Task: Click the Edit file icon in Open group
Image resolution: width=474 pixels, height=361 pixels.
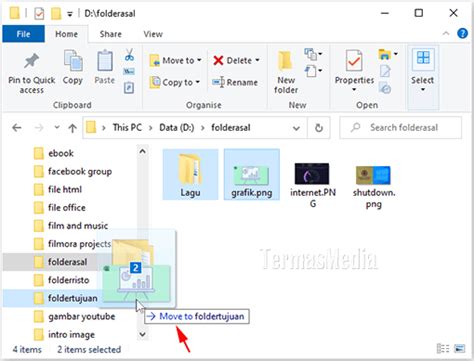Action: click(x=385, y=71)
